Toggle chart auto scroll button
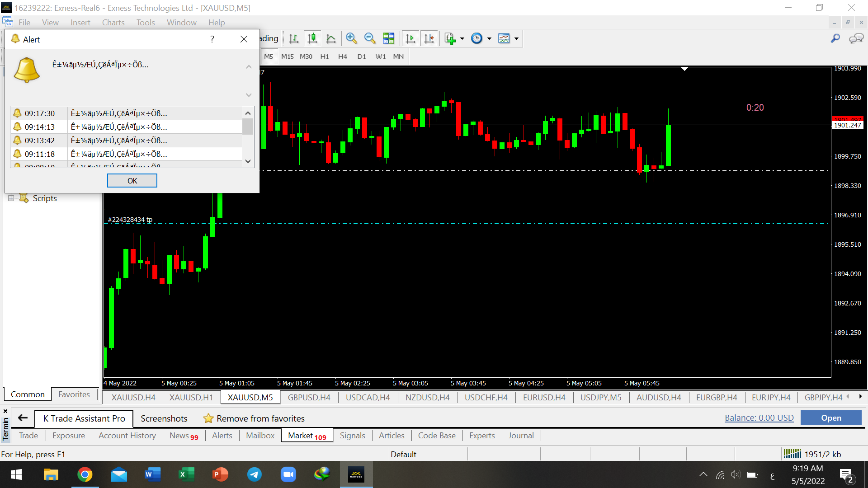 410,39
